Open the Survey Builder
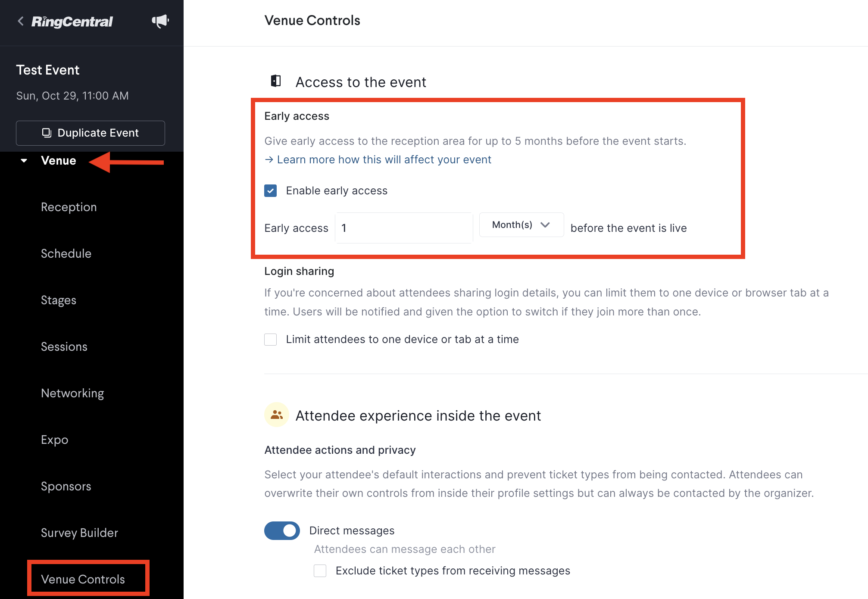 (79, 533)
